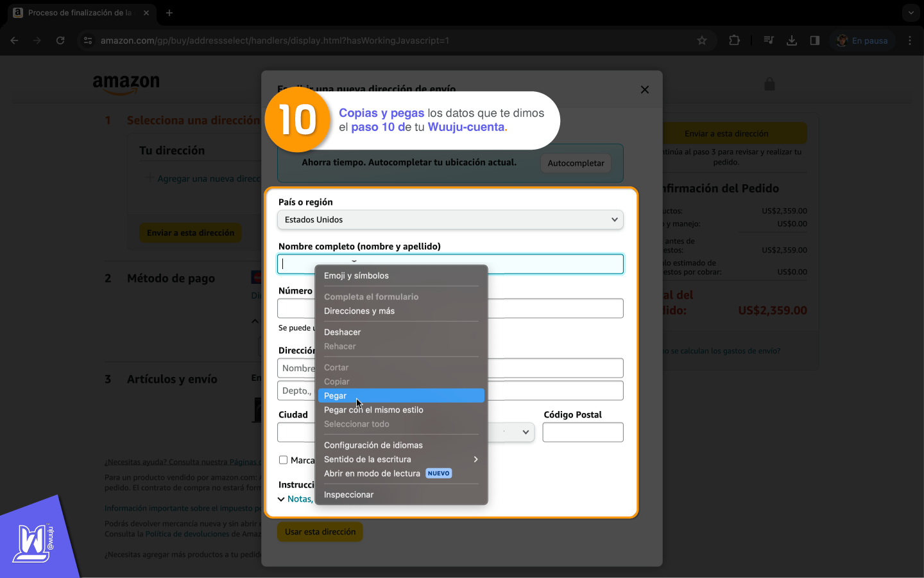Tick the checkbox beside Marca
This screenshot has height=578, width=924.
point(283,460)
